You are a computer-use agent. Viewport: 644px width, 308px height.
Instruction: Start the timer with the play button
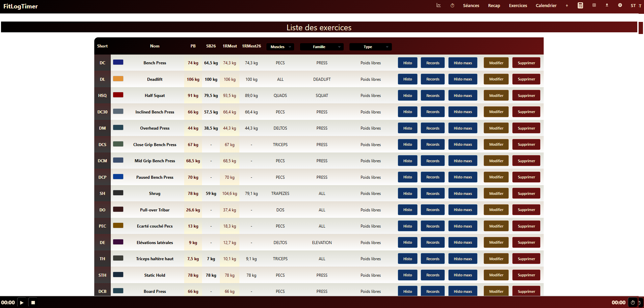[22, 302]
